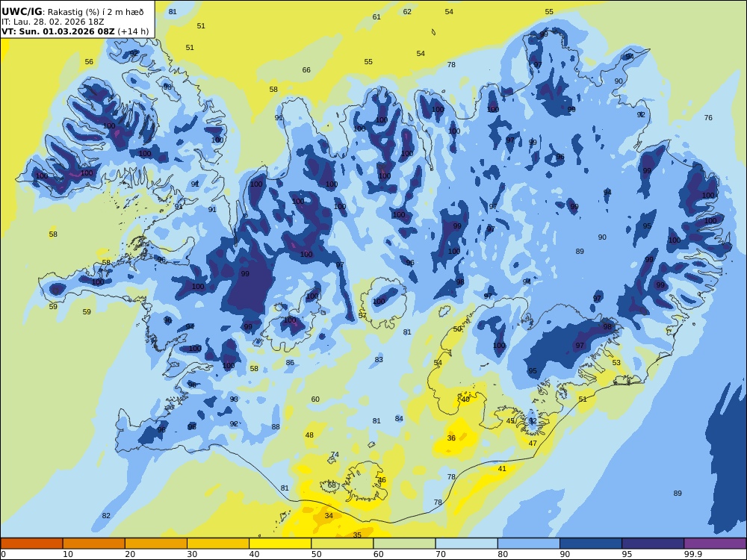This screenshot has height=560, width=747.
Task: Click the pale green 60–70 legend swatch
Action: point(404,544)
